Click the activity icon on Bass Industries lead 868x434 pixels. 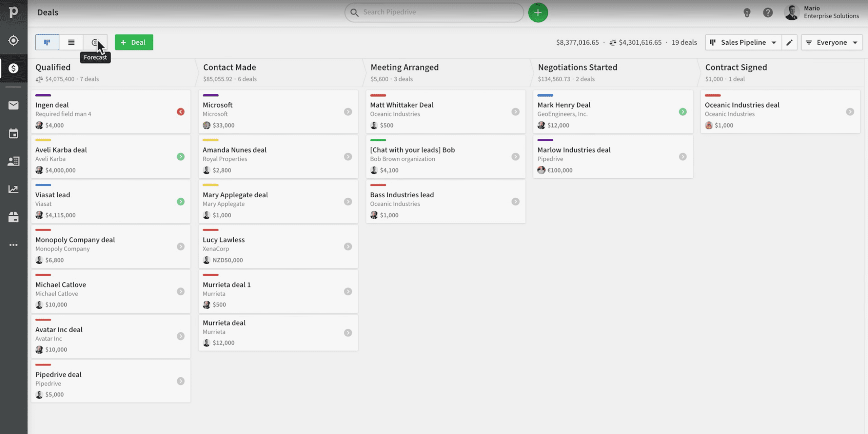[515, 202]
